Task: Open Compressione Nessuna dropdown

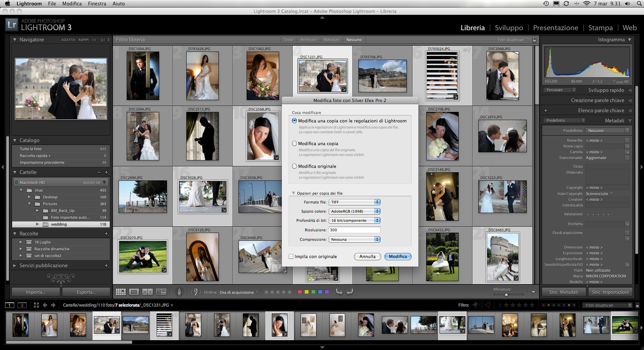Action: (x=354, y=239)
